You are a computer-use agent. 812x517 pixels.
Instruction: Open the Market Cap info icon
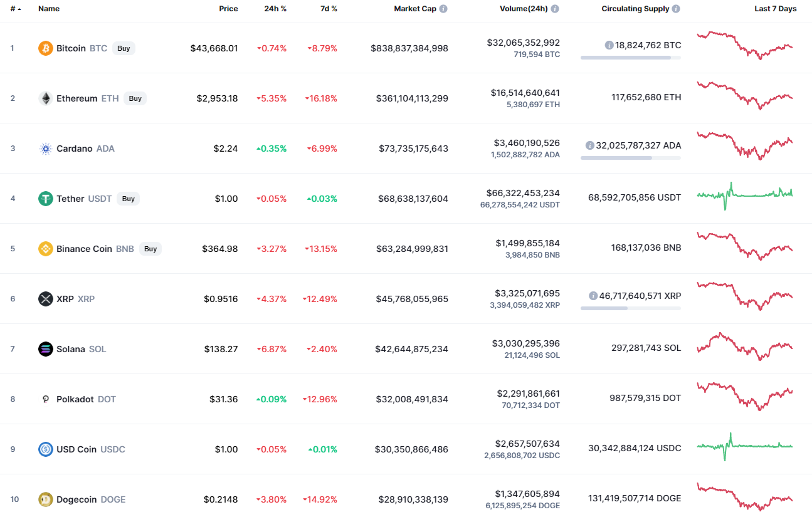click(443, 9)
